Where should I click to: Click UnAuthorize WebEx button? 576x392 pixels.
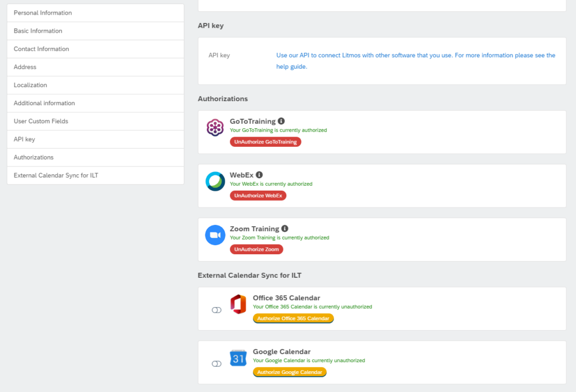258,196
